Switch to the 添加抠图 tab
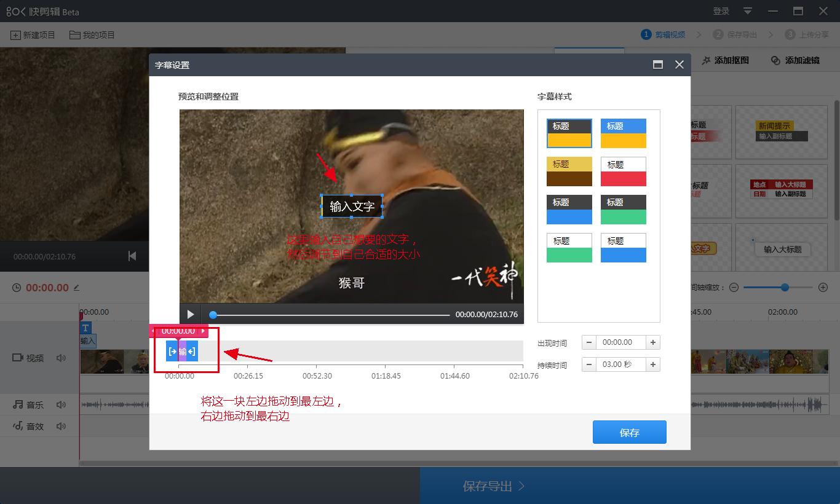This screenshot has width=840, height=504. tap(726, 60)
